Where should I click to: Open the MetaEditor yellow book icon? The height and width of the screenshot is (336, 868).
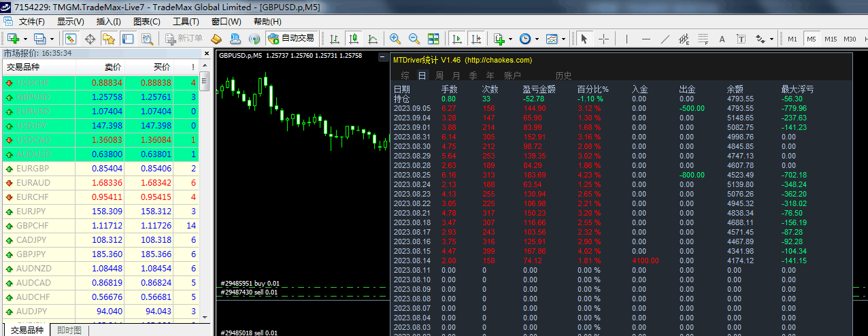[216, 39]
